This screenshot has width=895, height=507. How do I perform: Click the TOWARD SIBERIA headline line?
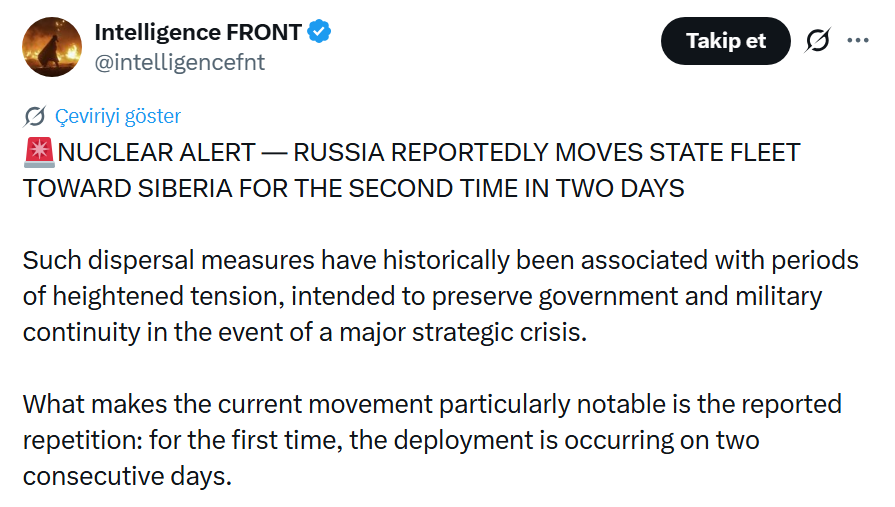(353, 189)
